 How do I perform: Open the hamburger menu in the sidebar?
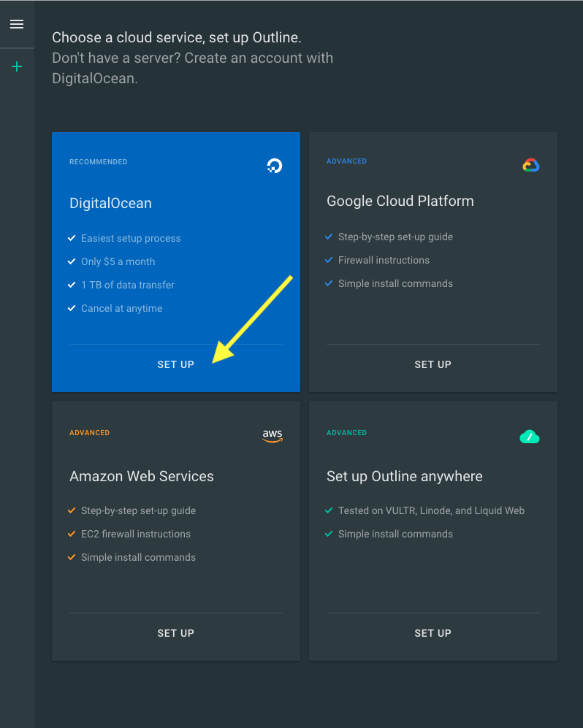(x=17, y=24)
